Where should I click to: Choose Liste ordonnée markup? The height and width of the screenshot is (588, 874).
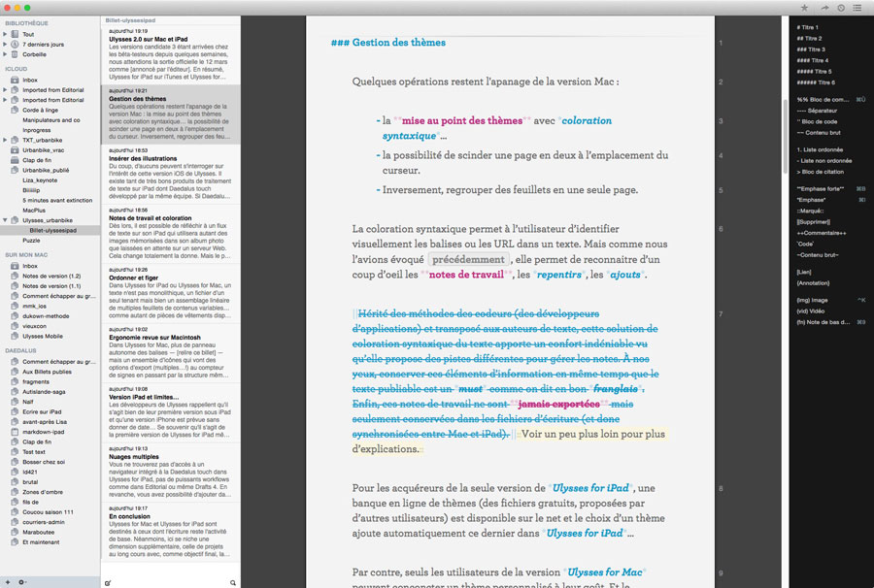click(x=820, y=149)
